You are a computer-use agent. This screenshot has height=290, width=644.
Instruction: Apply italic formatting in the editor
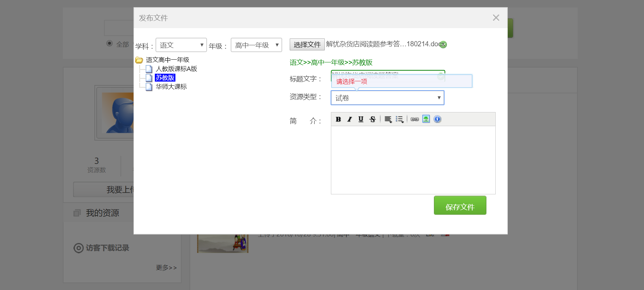(349, 119)
